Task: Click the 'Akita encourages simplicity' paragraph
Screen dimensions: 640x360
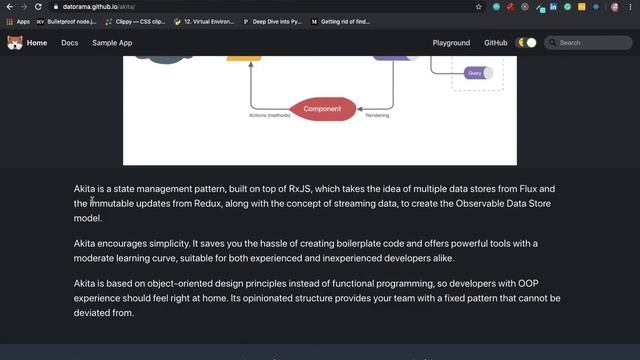Action: (x=305, y=251)
